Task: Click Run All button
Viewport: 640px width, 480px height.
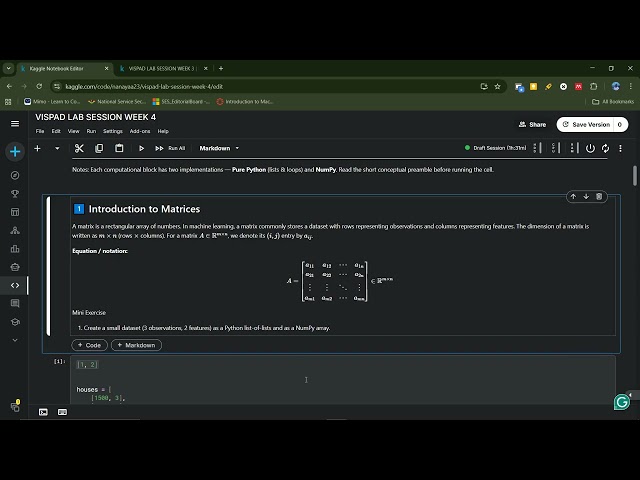Action: click(171, 148)
